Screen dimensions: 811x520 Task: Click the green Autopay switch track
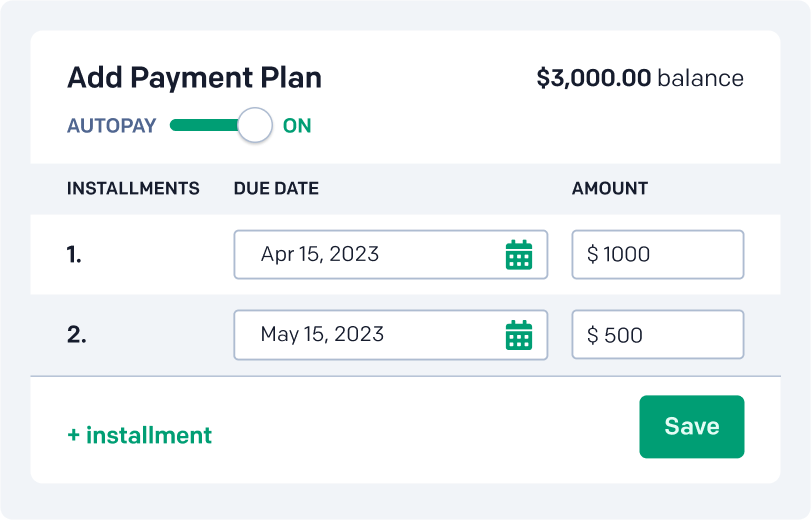coord(204,126)
